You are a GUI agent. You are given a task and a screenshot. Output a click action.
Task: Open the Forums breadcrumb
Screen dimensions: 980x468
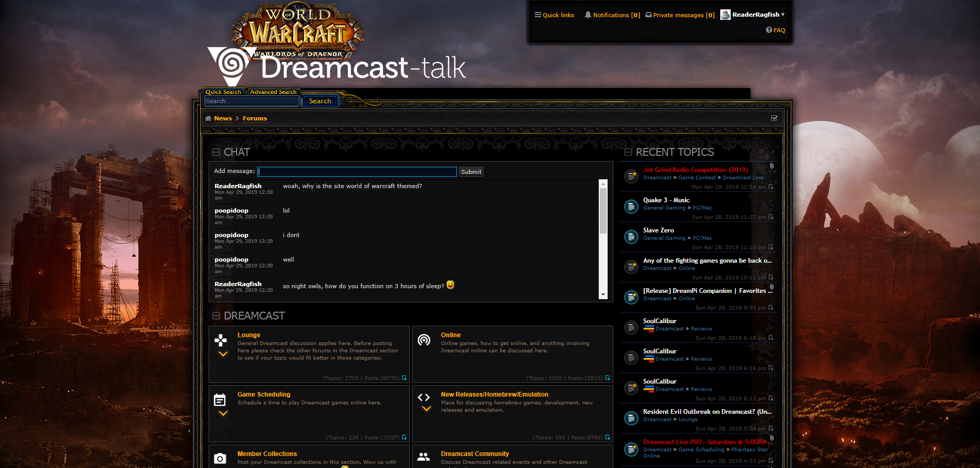click(255, 118)
